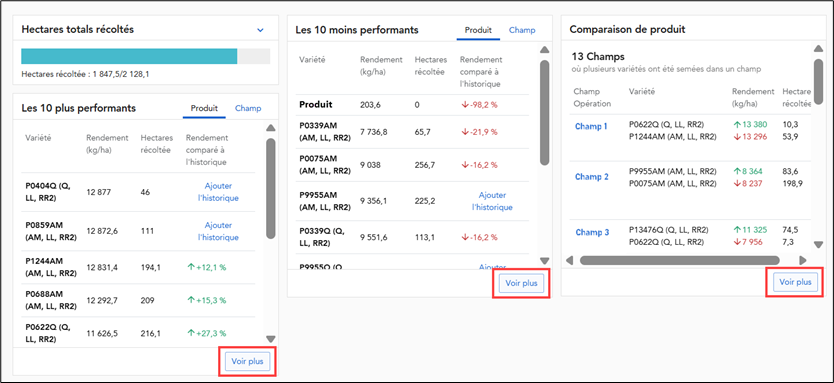
Task: Switch to Champ tab in top performers
Action: tap(248, 108)
